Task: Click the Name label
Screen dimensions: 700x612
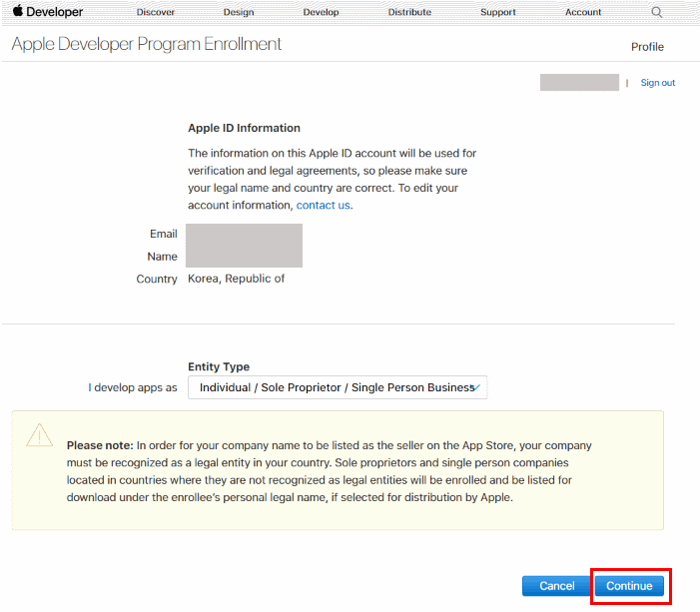Action: (x=162, y=257)
